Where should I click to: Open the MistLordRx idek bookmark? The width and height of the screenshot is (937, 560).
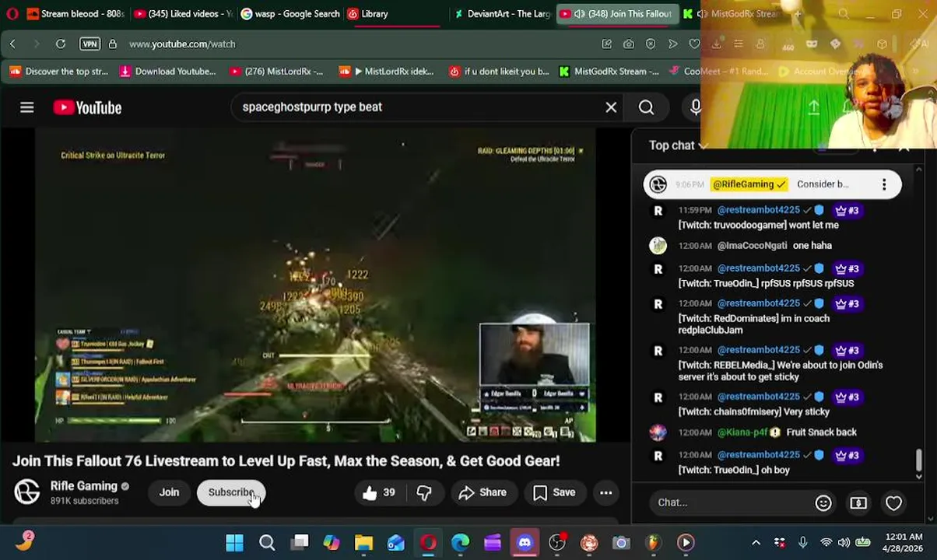coord(387,72)
